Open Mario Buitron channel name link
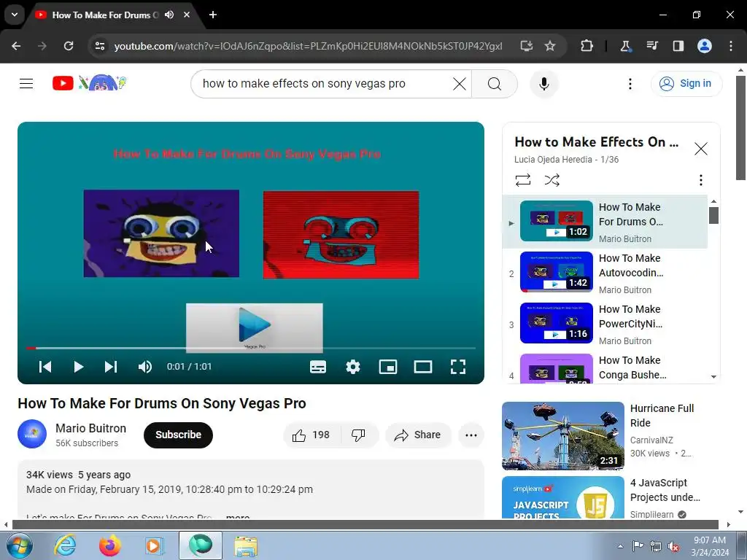This screenshot has height=560, width=747. [91, 428]
